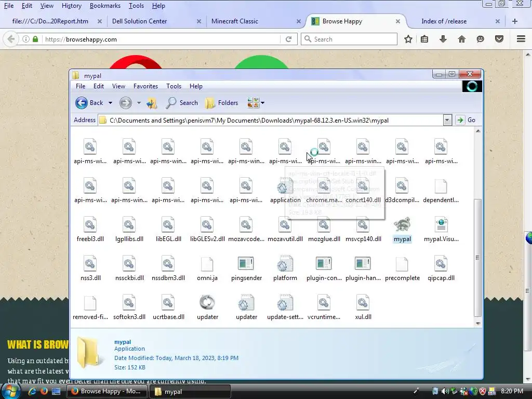Click the Firefox back arrow button
The width and height of the screenshot is (532, 399).
pos(11,39)
